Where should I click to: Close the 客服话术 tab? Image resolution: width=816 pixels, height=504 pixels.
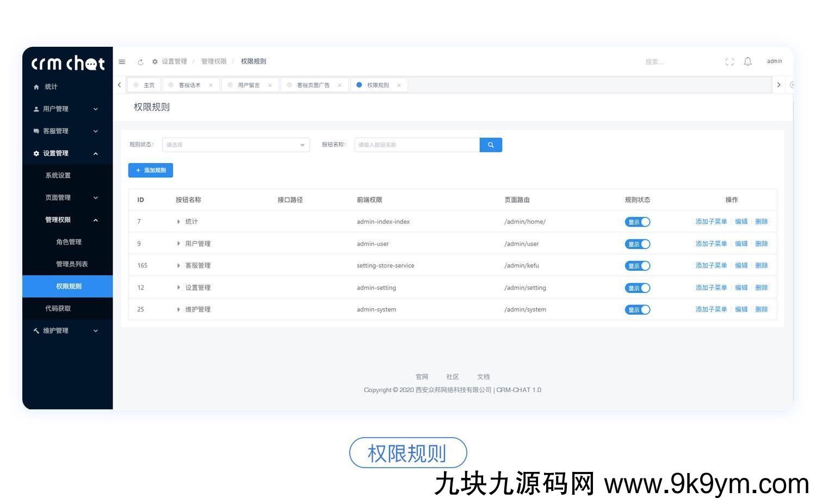pos(211,85)
